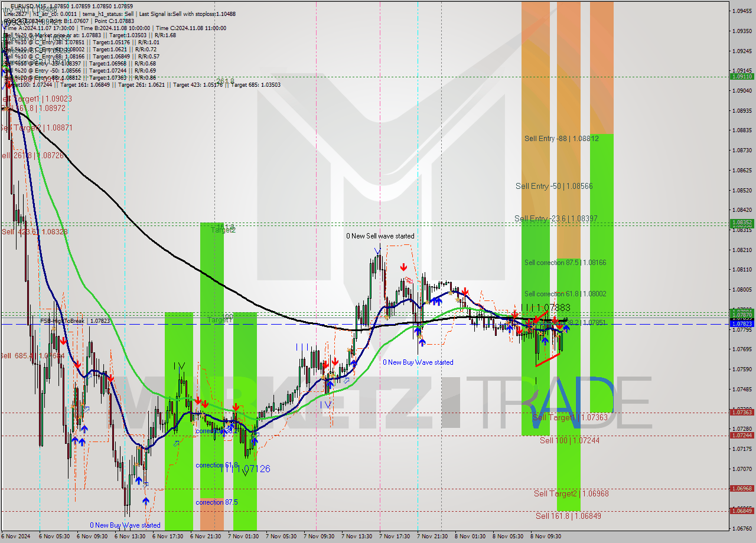Click the 1.06760 price axis value
Screen dimensions: 756x543
(742, 529)
